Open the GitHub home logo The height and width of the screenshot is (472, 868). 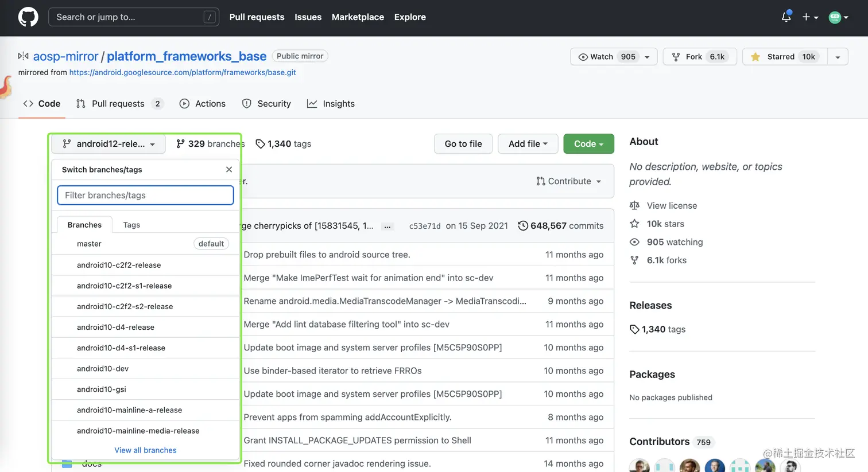(28, 17)
